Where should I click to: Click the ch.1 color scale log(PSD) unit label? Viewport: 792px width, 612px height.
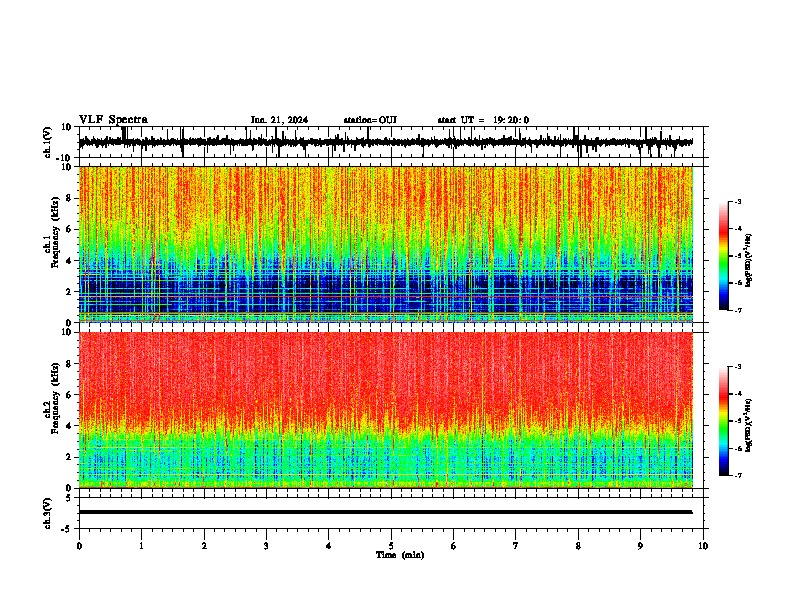[748, 261]
